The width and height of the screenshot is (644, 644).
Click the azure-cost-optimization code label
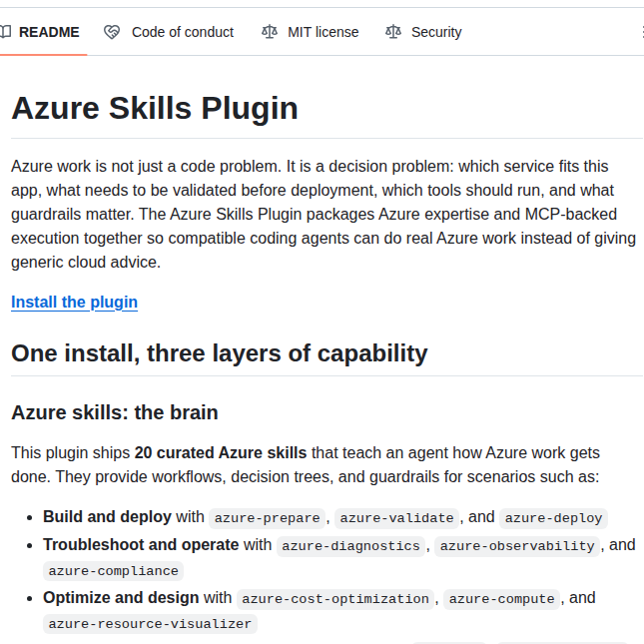[335, 599]
